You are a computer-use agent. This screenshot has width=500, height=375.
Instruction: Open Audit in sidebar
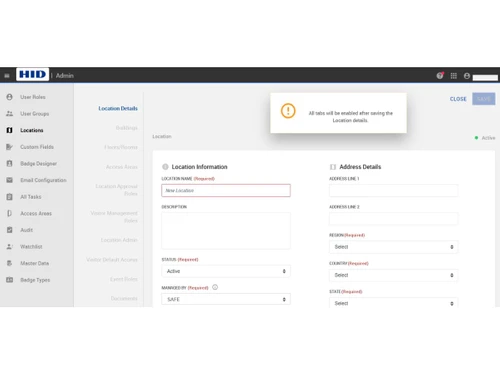pos(26,230)
